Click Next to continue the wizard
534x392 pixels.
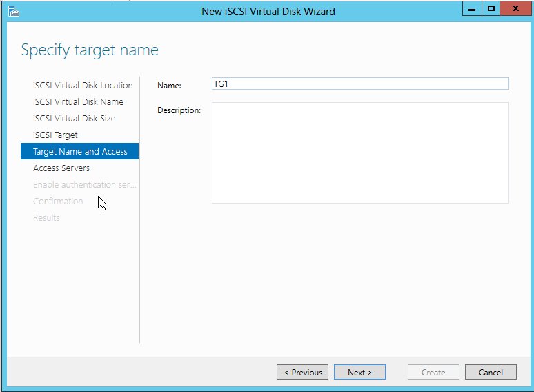(x=359, y=372)
